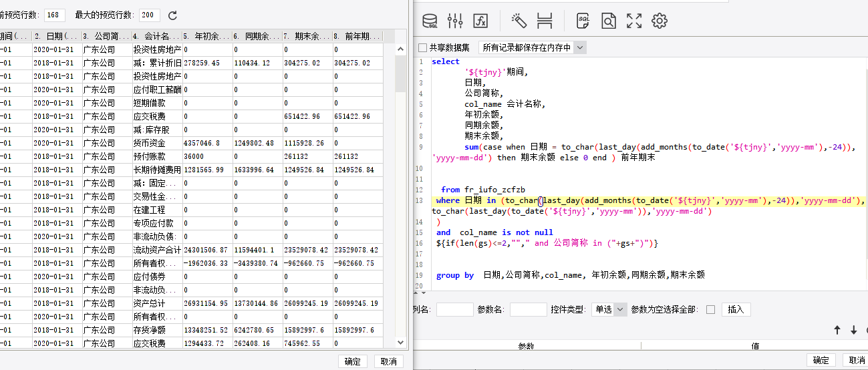Screen dimensions: 868x370
Task: Click the scroll-up arrow of preview table
Action: [401, 49]
